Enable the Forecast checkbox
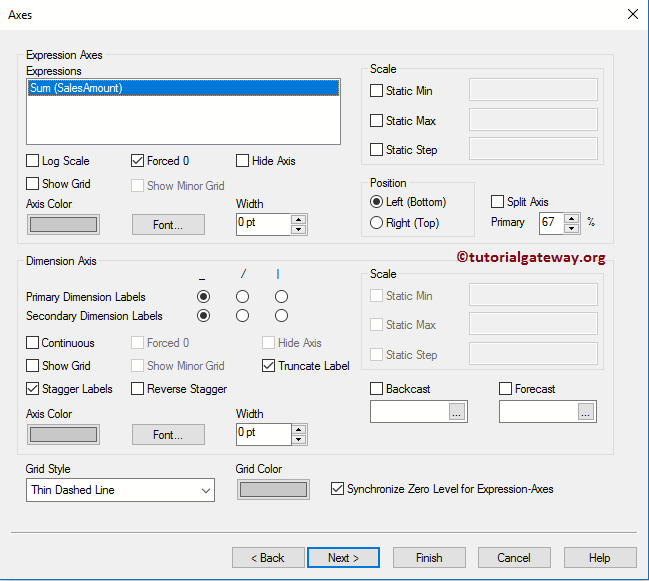Viewport: 649px width, 581px height. coord(505,389)
